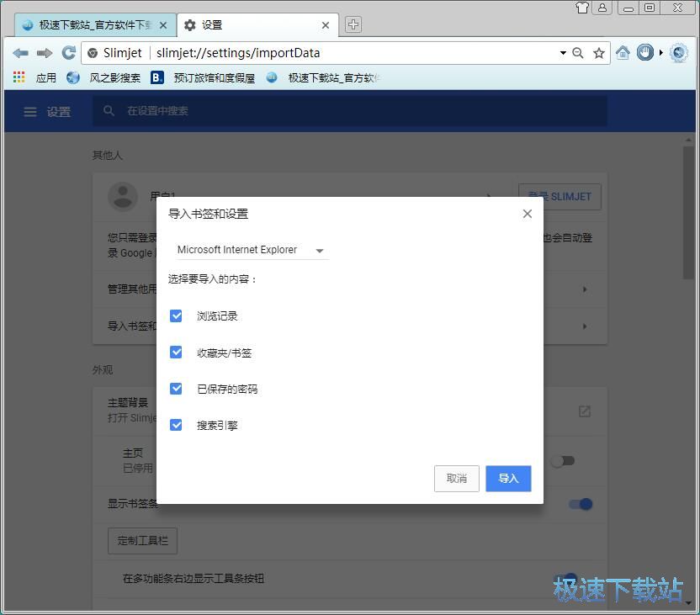The image size is (700, 615).
Task: Open the zoom magnifier icon in address bar
Action: tap(578, 53)
